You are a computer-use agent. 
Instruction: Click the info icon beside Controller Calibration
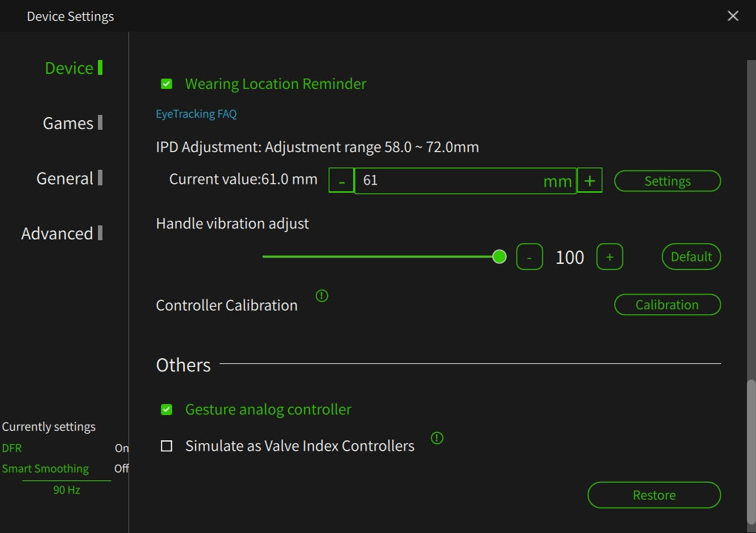coord(321,296)
